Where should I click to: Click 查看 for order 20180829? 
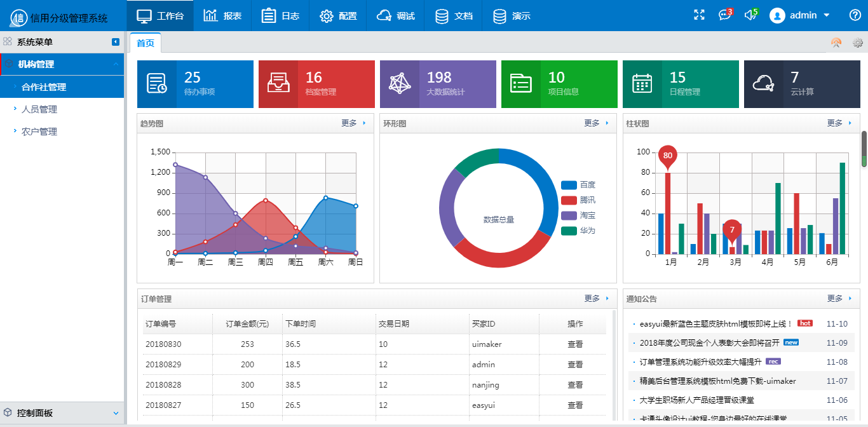[575, 365]
